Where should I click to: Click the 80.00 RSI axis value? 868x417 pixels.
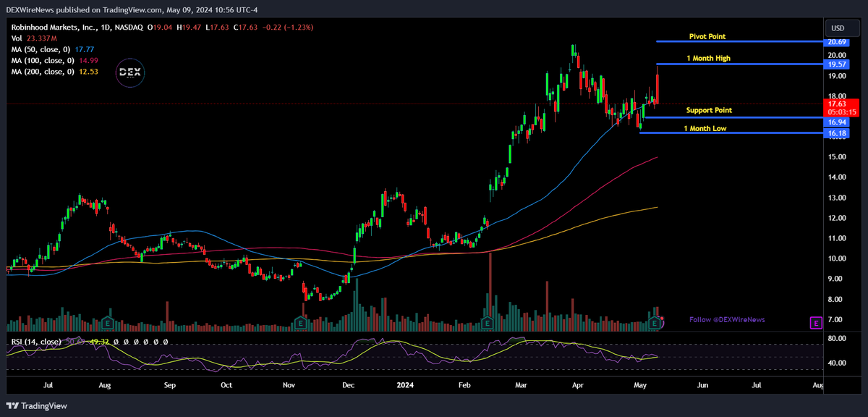tap(838, 338)
